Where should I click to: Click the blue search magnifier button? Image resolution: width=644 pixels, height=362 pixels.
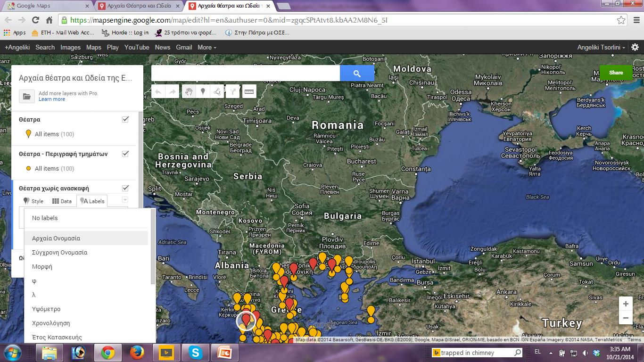(x=357, y=73)
